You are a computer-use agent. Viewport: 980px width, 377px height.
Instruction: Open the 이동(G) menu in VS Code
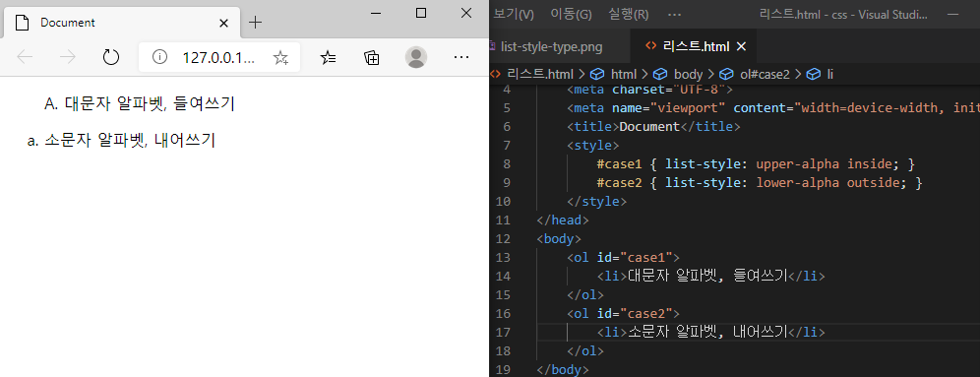572,14
